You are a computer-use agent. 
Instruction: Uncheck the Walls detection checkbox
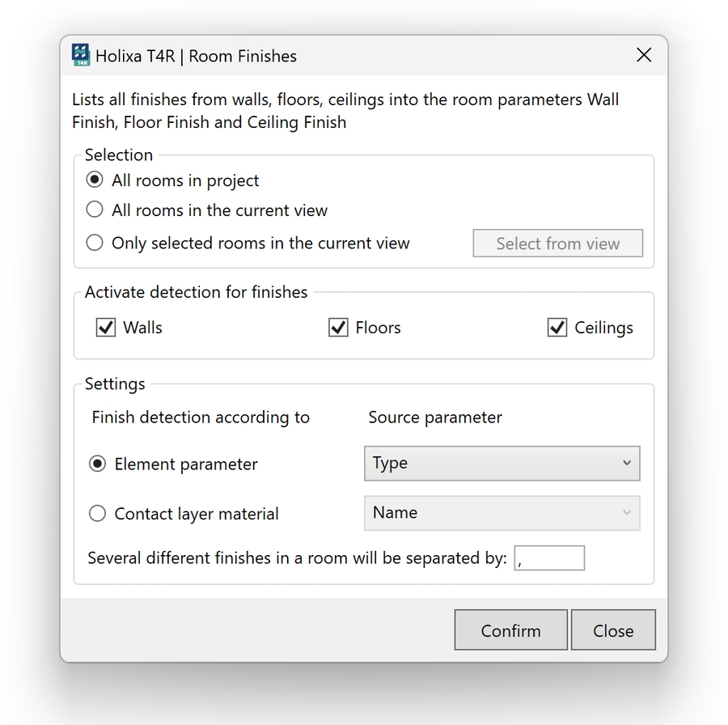(106, 328)
